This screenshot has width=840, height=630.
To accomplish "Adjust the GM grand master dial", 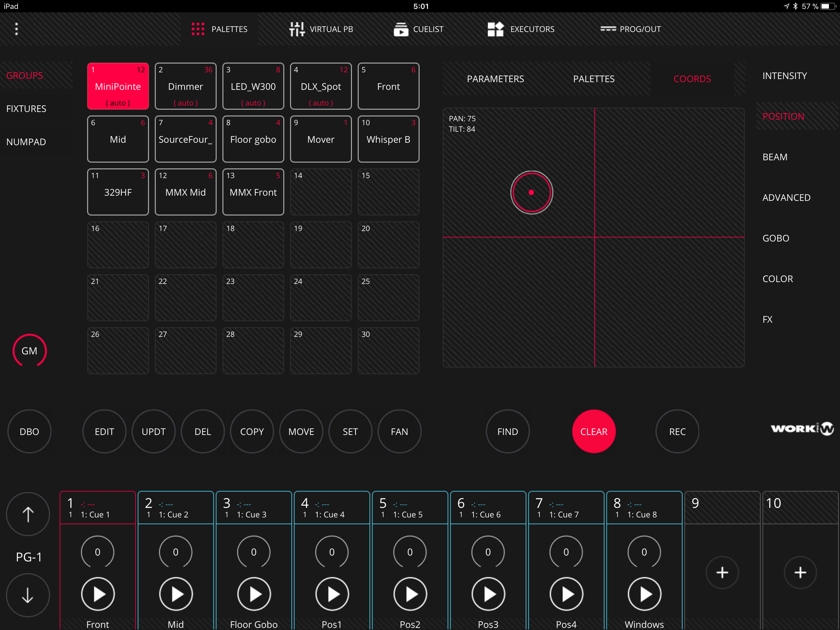I will (x=29, y=350).
